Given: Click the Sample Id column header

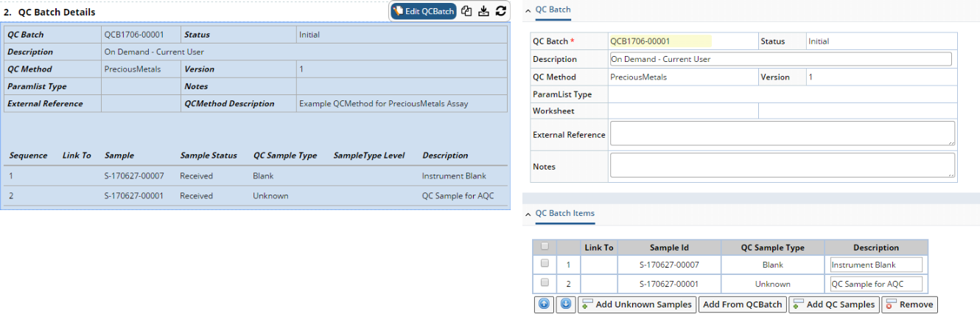Looking at the screenshot, I should [x=669, y=248].
